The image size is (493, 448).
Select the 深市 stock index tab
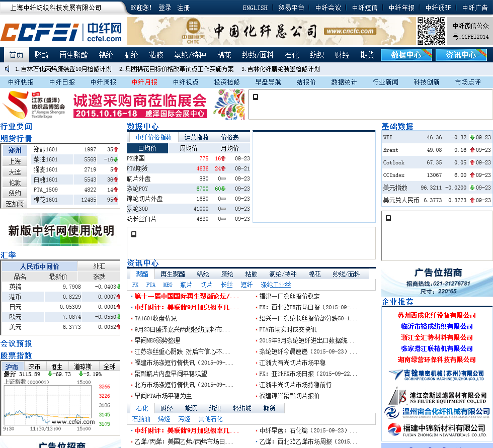pos(34,367)
